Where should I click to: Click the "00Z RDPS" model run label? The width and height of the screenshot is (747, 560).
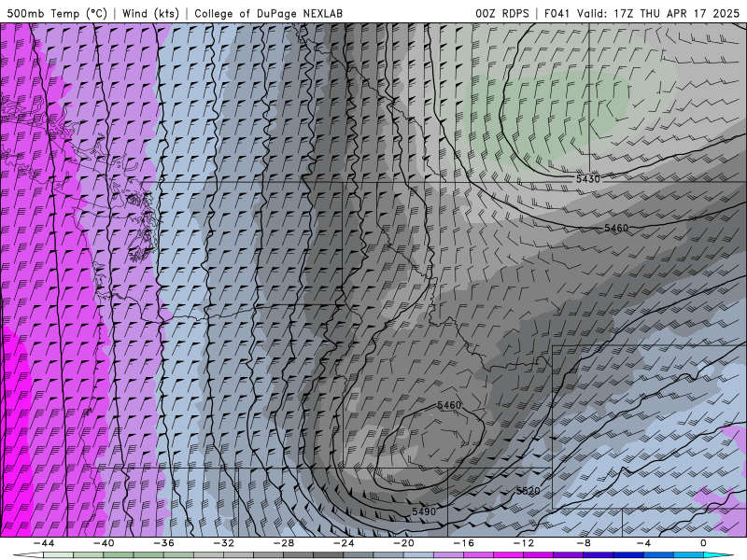click(502, 13)
